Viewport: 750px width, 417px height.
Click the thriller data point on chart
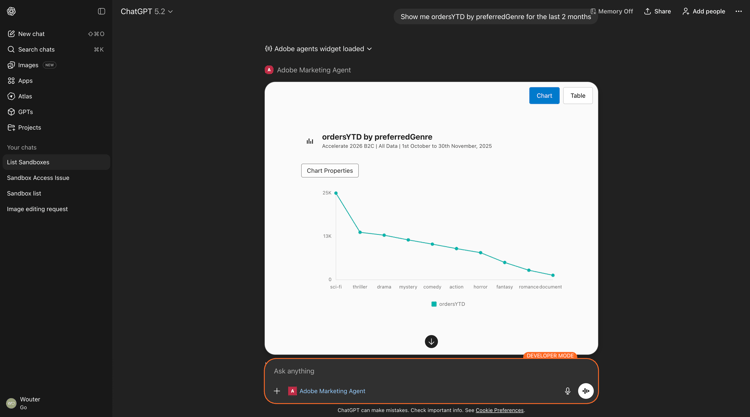(x=360, y=232)
